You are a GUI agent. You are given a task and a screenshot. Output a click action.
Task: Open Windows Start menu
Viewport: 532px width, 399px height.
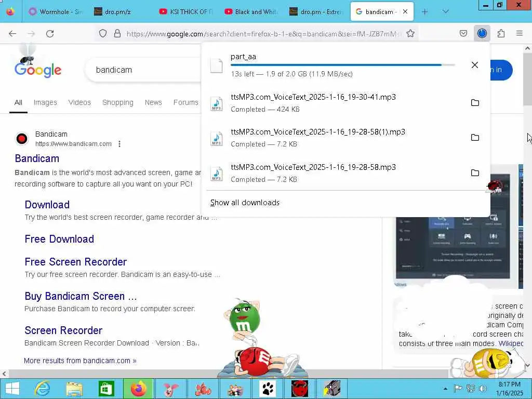click(12, 389)
